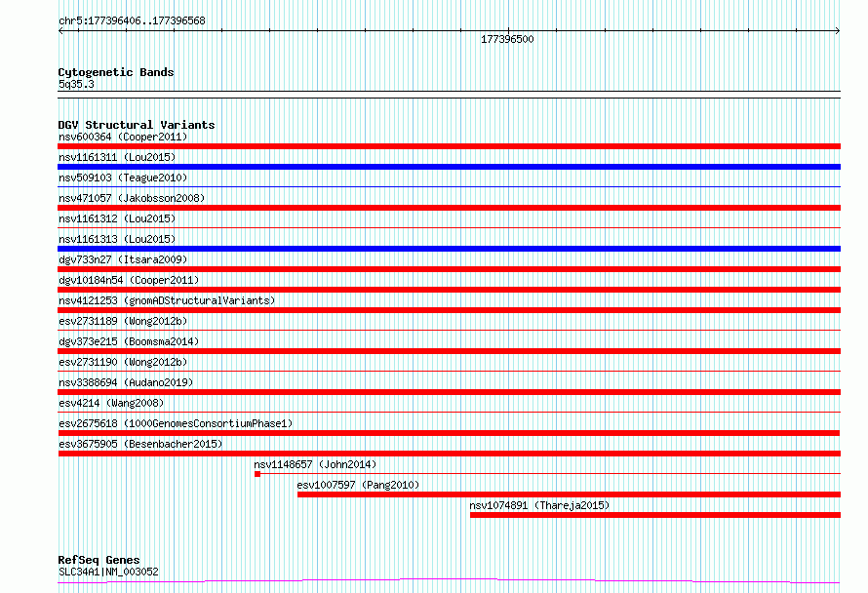Click esv3675905 (Besenbacher2015) label
This screenshot has width=868, height=593.
pyautogui.click(x=140, y=444)
